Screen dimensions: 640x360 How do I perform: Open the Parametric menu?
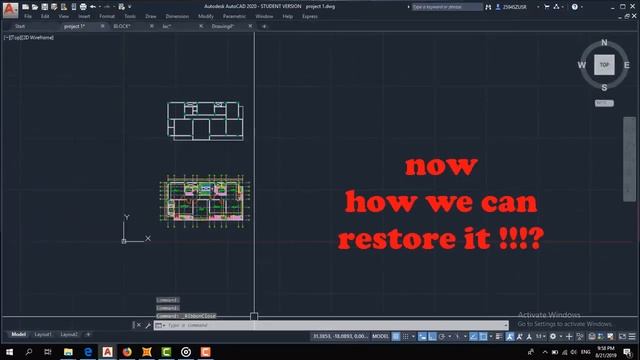pyautogui.click(x=234, y=16)
